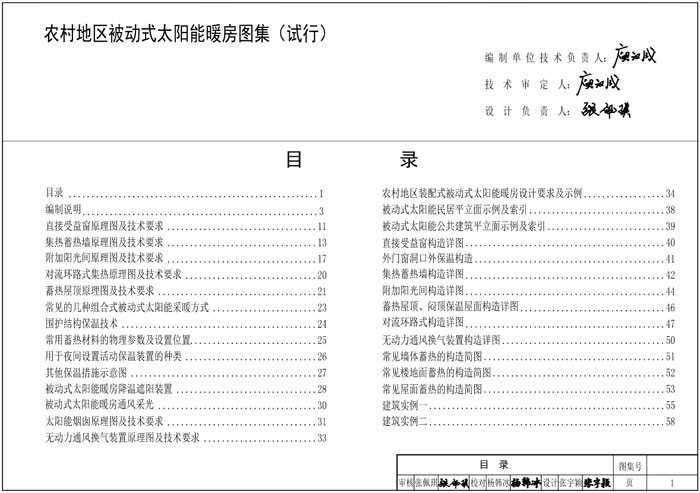The image size is (700, 493).
Task: Click the large 录 heading character
Action: click(408, 159)
